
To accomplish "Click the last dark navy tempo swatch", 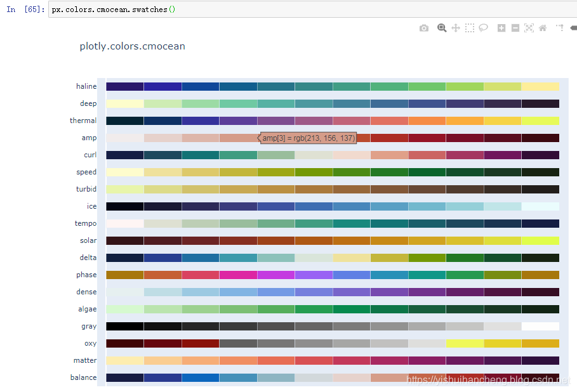I will coord(540,223).
